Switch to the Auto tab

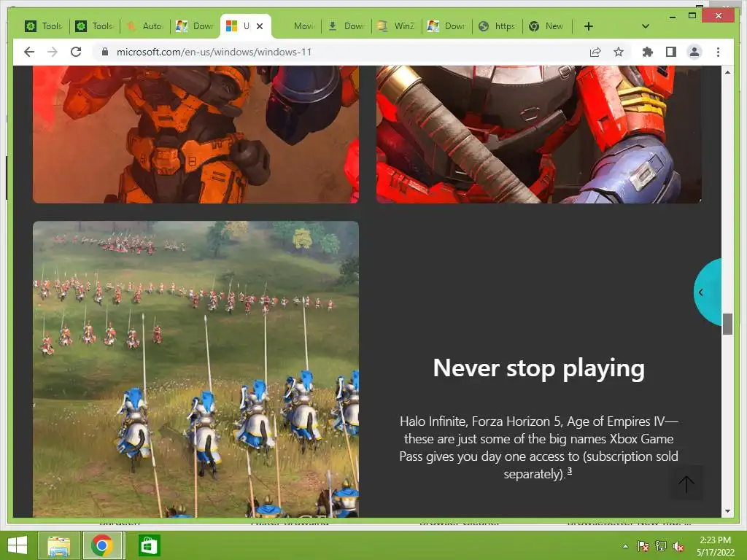(x=145, y=26)
